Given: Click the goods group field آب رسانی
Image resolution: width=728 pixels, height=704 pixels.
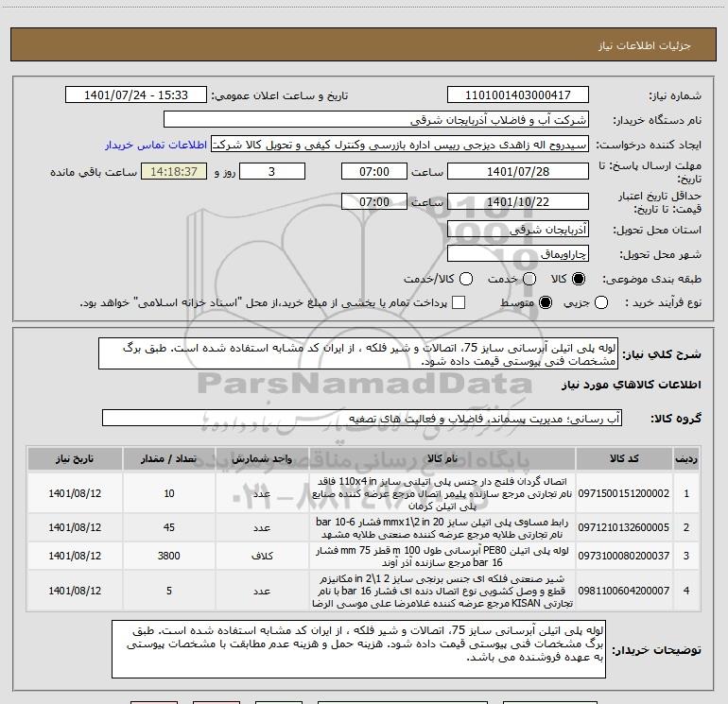Looking at the screenshot, I should coord(362,418).
